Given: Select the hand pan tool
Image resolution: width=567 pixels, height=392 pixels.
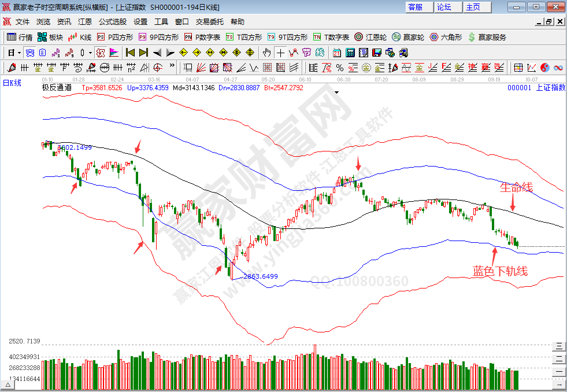Looking at the screenshot, I should click(267, 53).
